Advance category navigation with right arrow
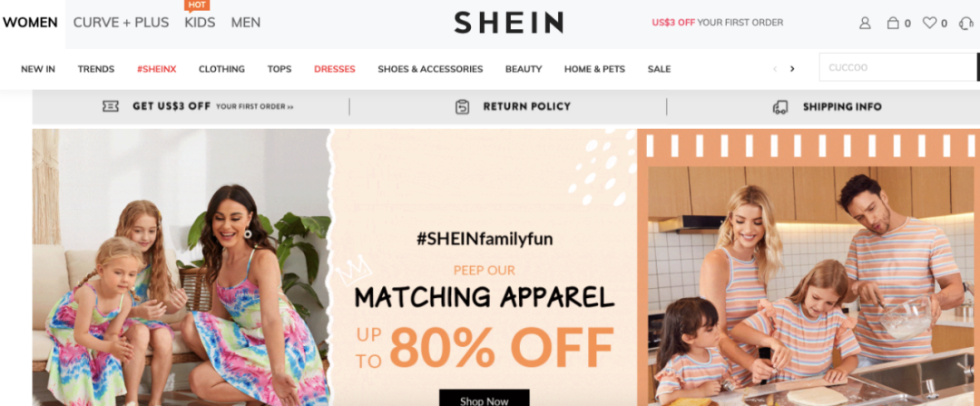 [x=792, y=69]
